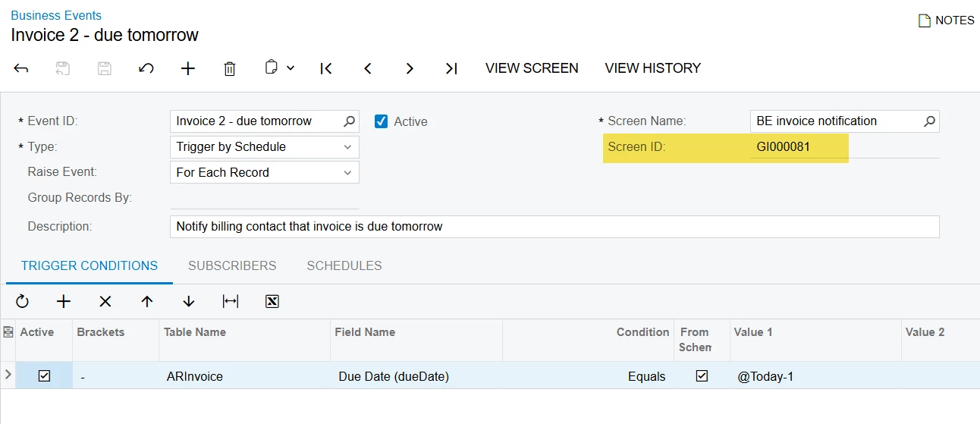Screen dimensions: 980x424
Task: Click the View Screen button
Action: tap(532, 68)
